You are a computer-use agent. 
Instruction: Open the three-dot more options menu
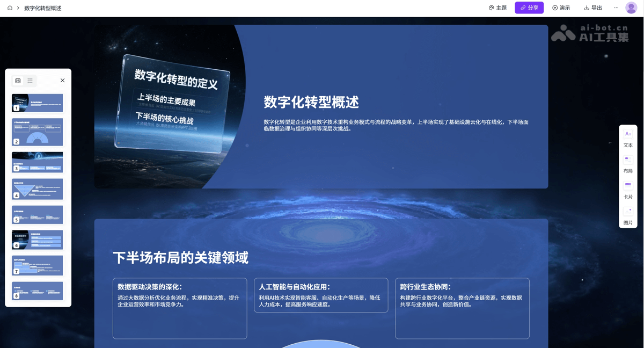(x=616, y=8)
